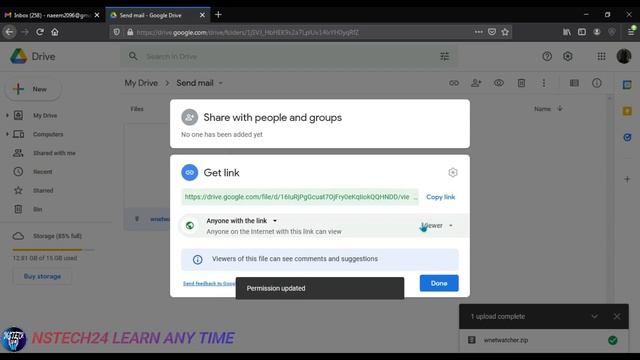Click the storage usage progress bar
Screen dimensions: 640x360
[53, 249]
